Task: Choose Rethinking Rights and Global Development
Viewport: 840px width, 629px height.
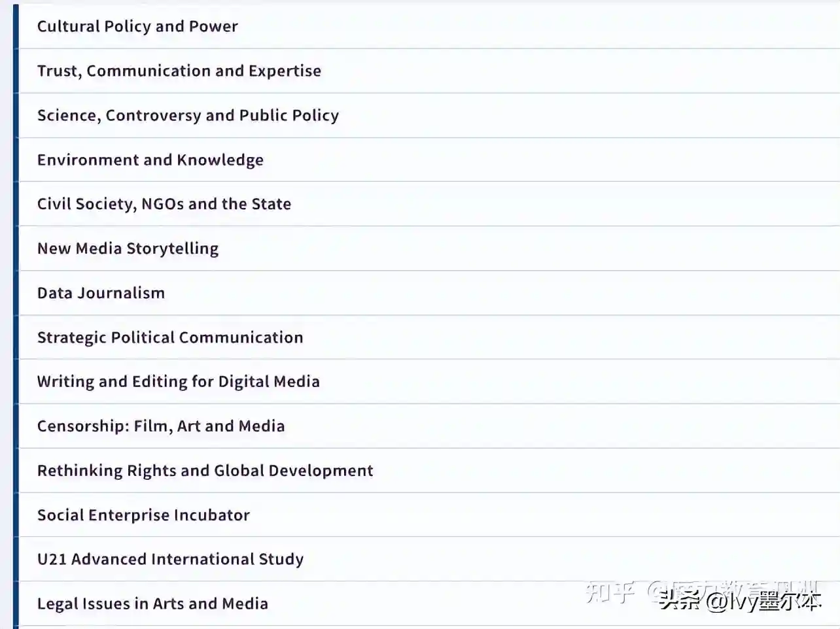Action: pos(205,471)
